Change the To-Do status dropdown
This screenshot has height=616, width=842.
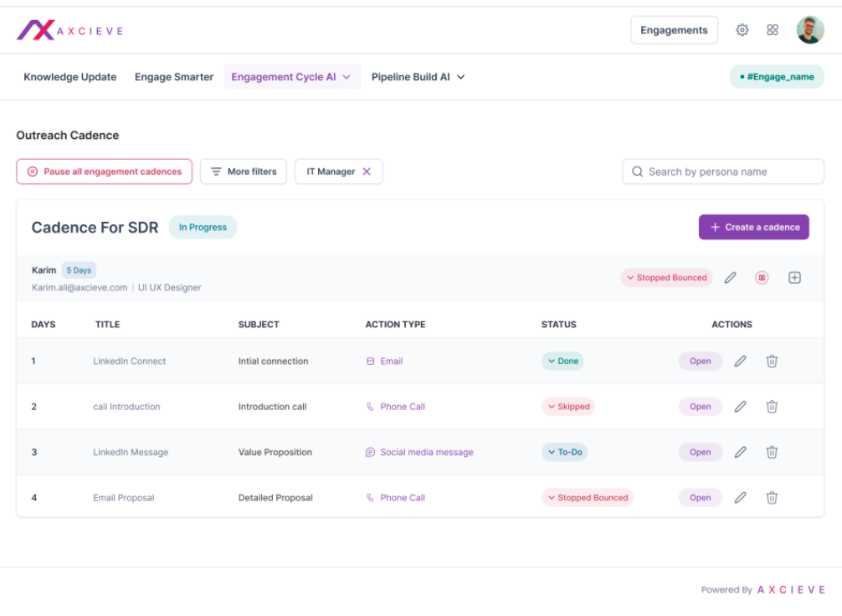[x=564, y=452]
